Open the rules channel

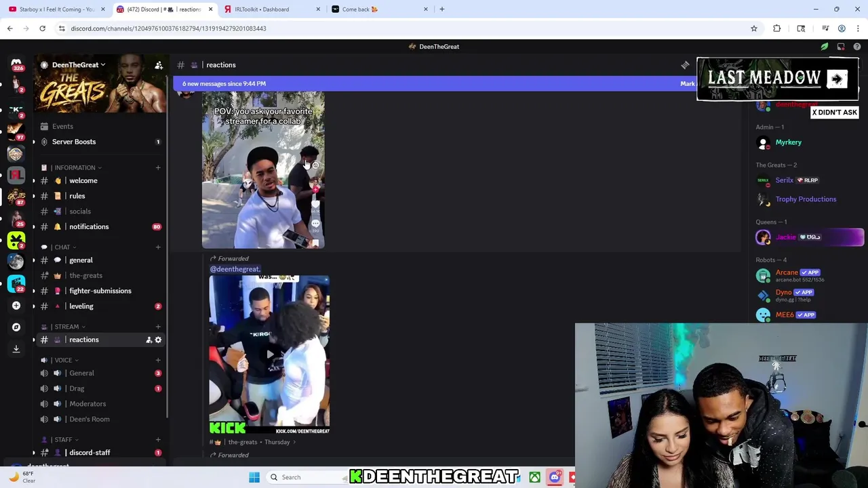pos(101,196)
